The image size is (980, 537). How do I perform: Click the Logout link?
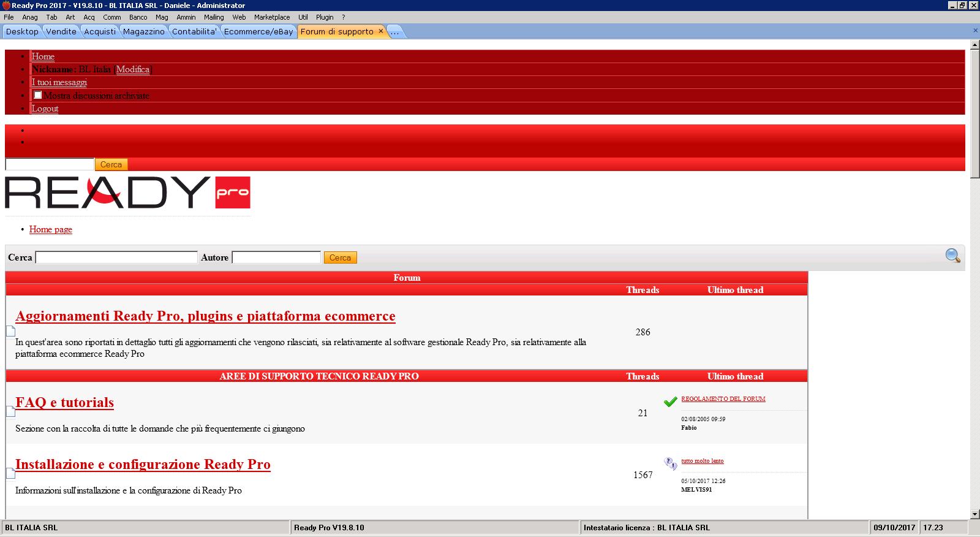45,109
